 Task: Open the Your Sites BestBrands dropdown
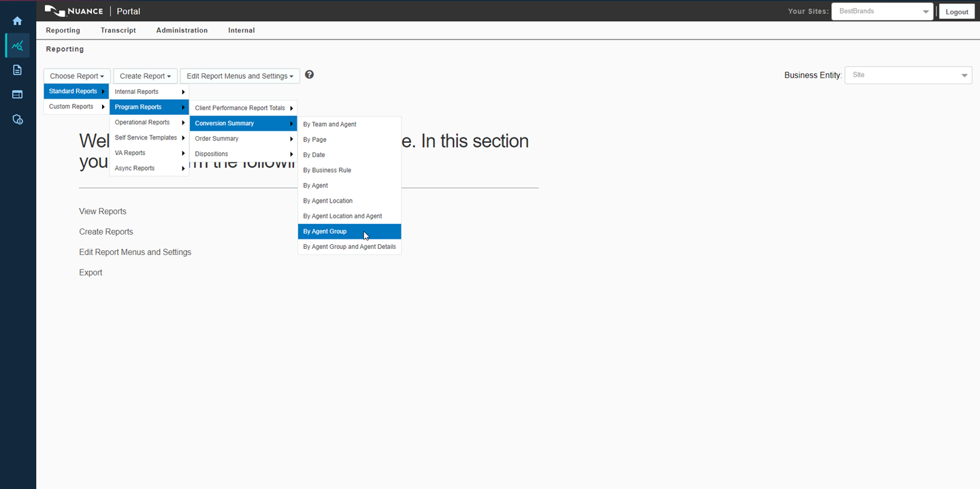[x=882, y=12]
